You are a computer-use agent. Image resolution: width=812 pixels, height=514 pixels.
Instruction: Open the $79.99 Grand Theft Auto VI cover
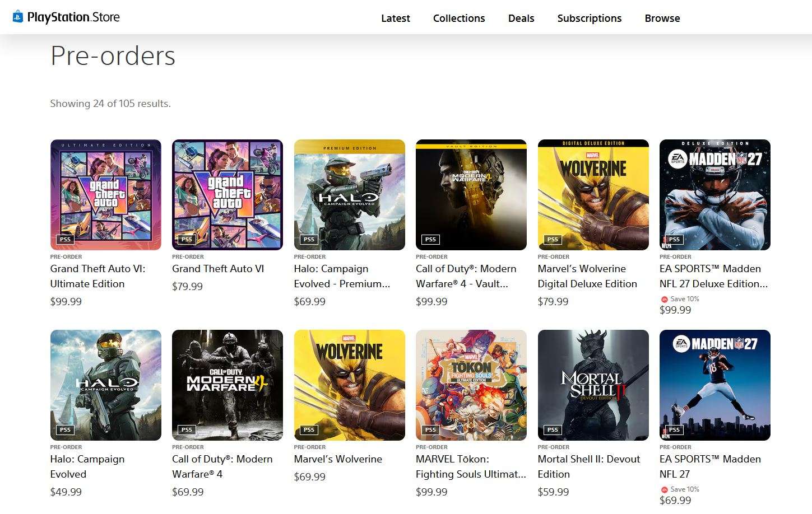point(228,195)
